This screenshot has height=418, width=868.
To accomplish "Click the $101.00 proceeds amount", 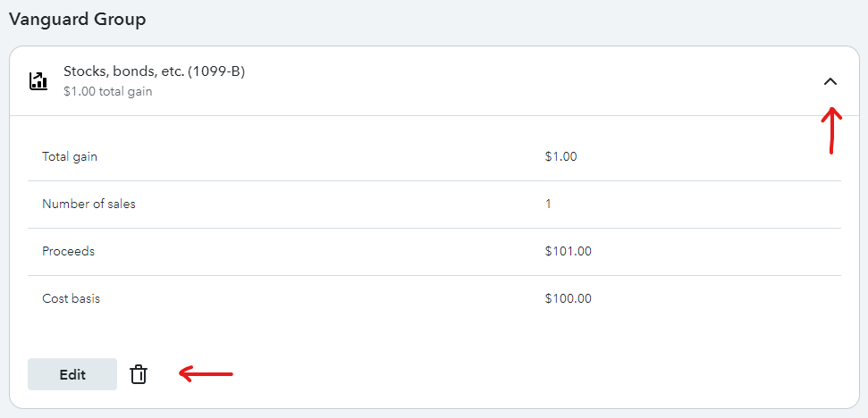I will [x=568, y=252].
